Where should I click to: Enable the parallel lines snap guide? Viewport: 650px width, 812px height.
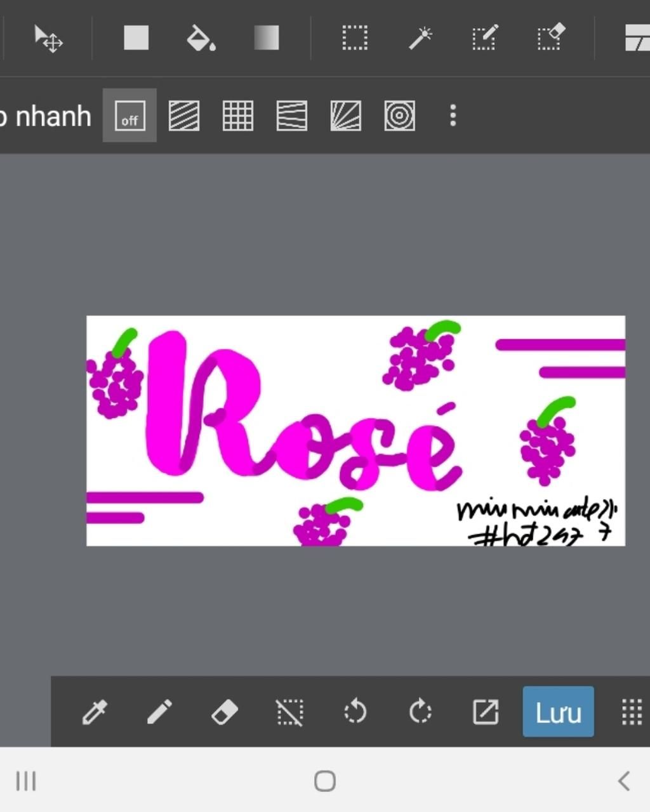pos(184,116)
